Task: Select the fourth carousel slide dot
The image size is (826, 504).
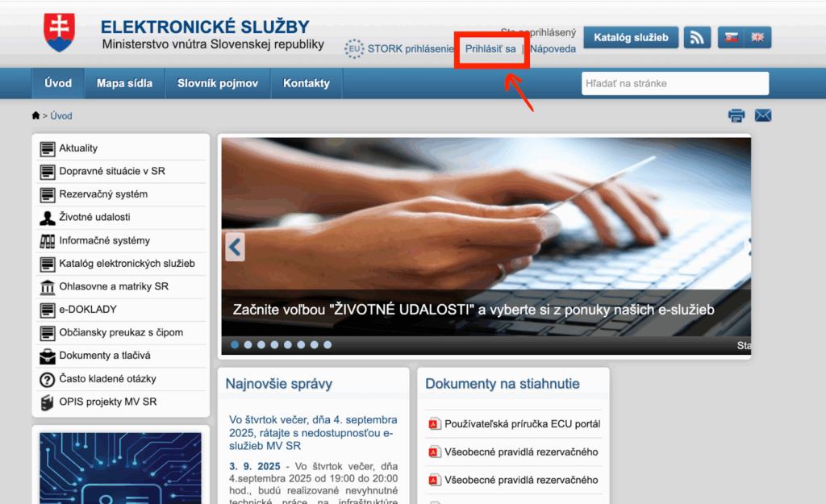Action: point(274,344)
